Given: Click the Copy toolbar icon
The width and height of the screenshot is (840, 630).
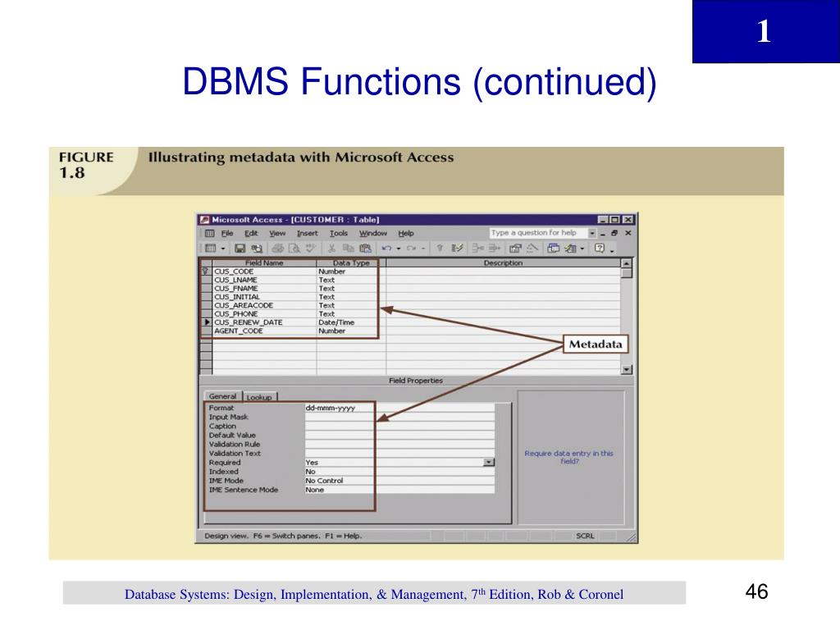Looking at the screenshot, I should tap(348, 249).
